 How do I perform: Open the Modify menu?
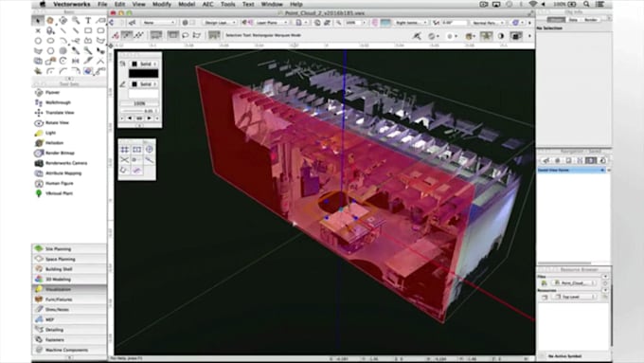click(x=161, y=4)
